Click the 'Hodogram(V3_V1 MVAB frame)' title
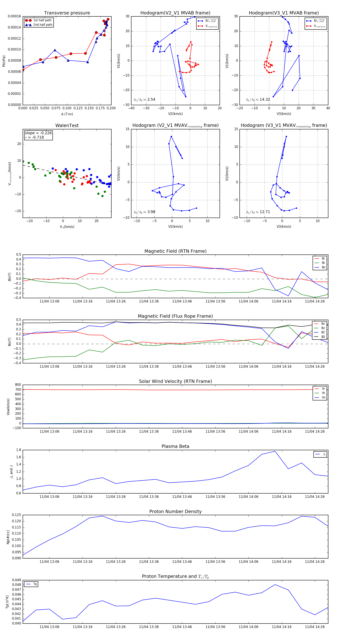351x644 pixels. tap(284, 13)
